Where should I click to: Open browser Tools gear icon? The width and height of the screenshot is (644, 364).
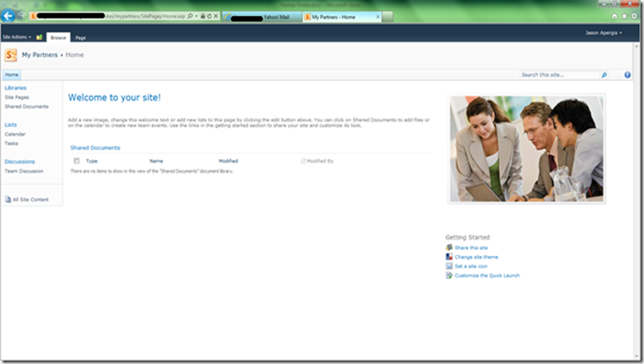[634, 16]
